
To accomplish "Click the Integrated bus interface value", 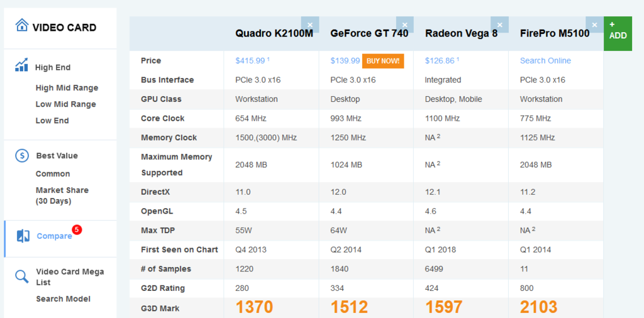I will pyautogui.click(x=443, y=80).
